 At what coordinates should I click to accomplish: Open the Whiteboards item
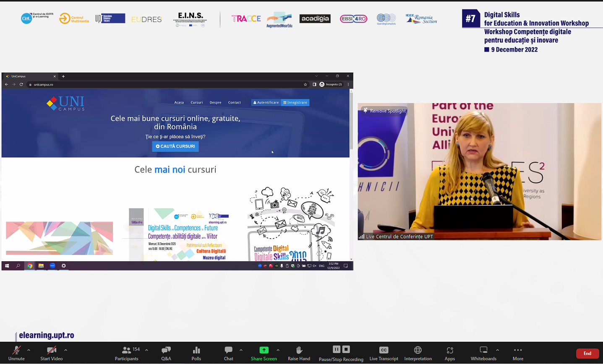click(483, 353)
